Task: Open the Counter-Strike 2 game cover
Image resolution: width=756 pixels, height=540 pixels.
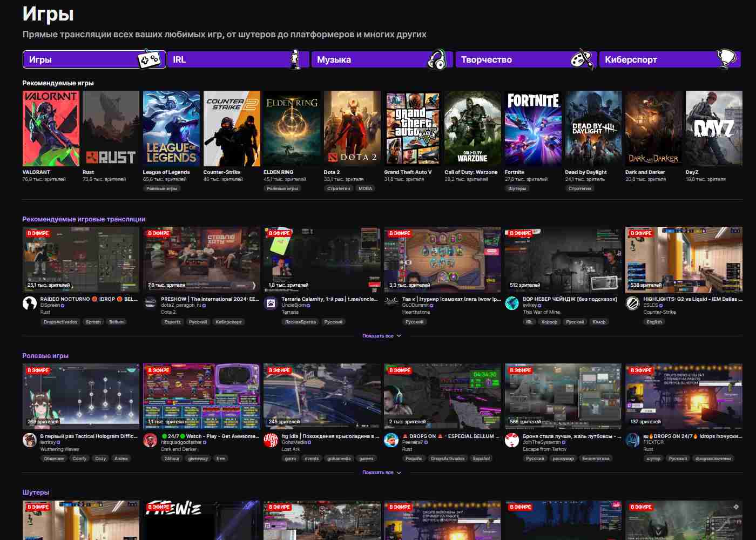Action: point(232,129)
